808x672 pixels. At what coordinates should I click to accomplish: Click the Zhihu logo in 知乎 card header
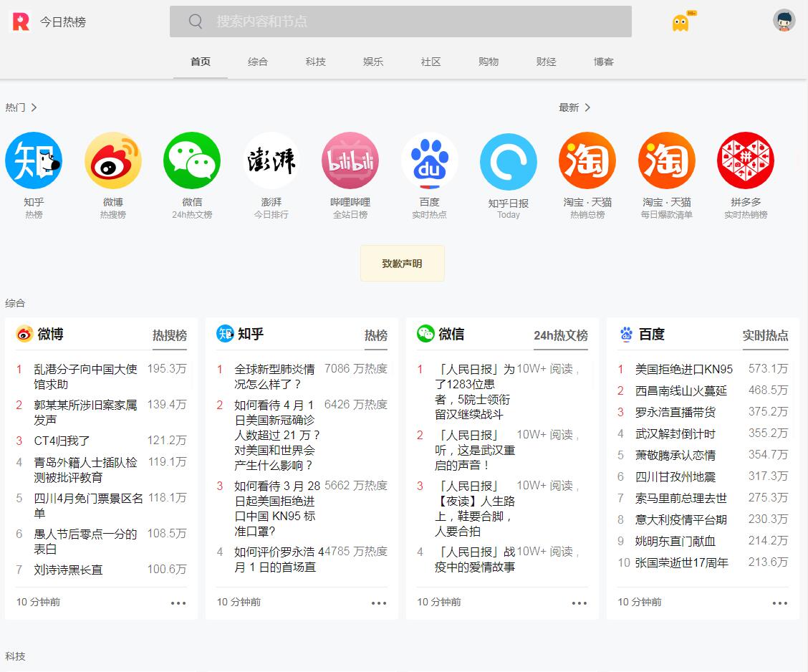[225, 334]
